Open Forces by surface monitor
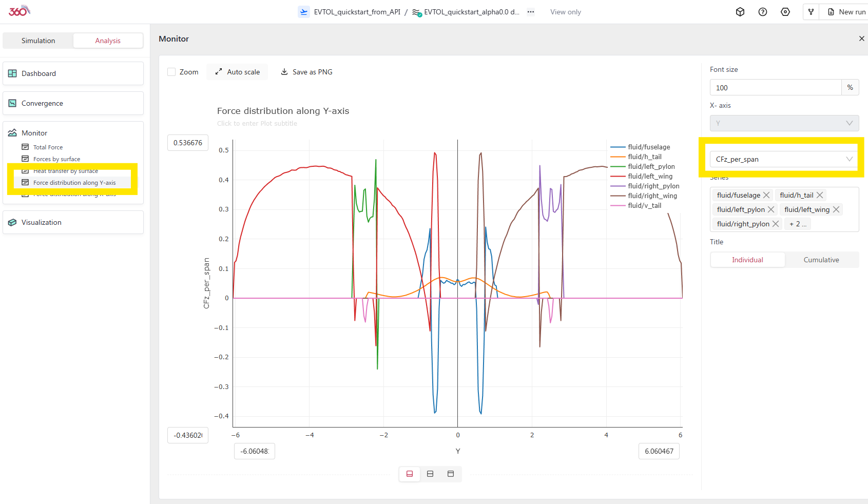868x504 pixels. pyautogui.click(x=56, y=159)
